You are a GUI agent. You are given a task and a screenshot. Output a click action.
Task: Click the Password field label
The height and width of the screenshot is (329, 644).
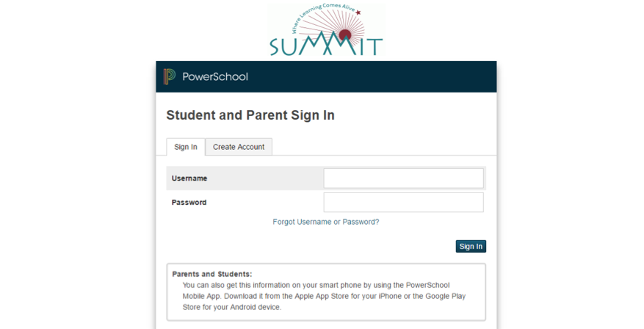pyautogui.click(x=189, y=203)
